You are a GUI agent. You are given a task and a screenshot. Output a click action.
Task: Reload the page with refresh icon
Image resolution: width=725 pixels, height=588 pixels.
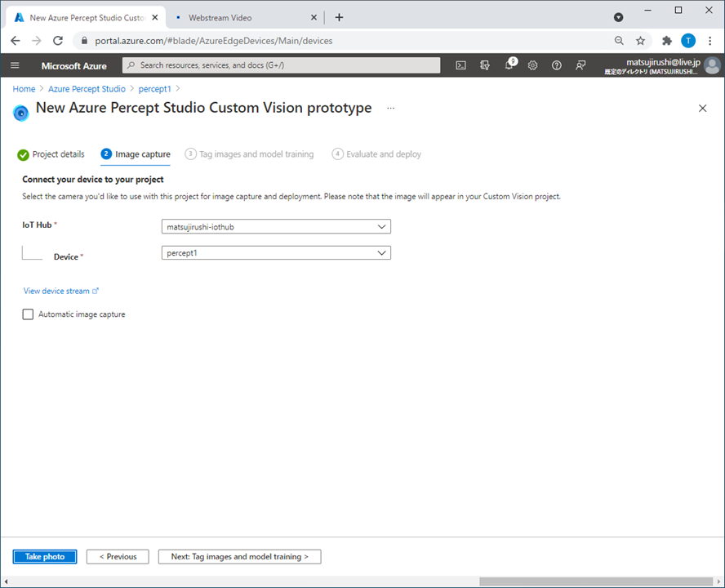coord(58,41)
